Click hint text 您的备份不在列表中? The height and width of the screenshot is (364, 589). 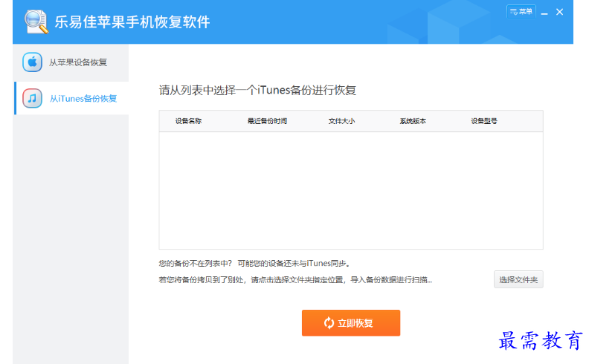coord(196,264)
